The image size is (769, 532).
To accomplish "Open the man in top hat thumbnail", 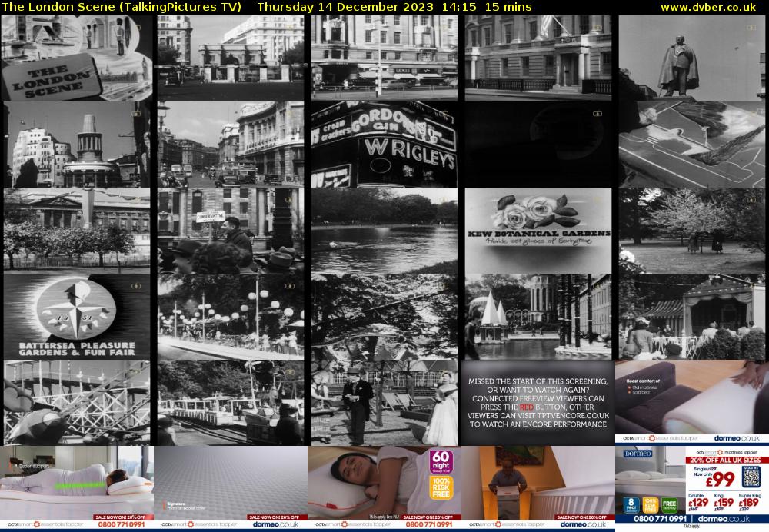I will 384,403.
